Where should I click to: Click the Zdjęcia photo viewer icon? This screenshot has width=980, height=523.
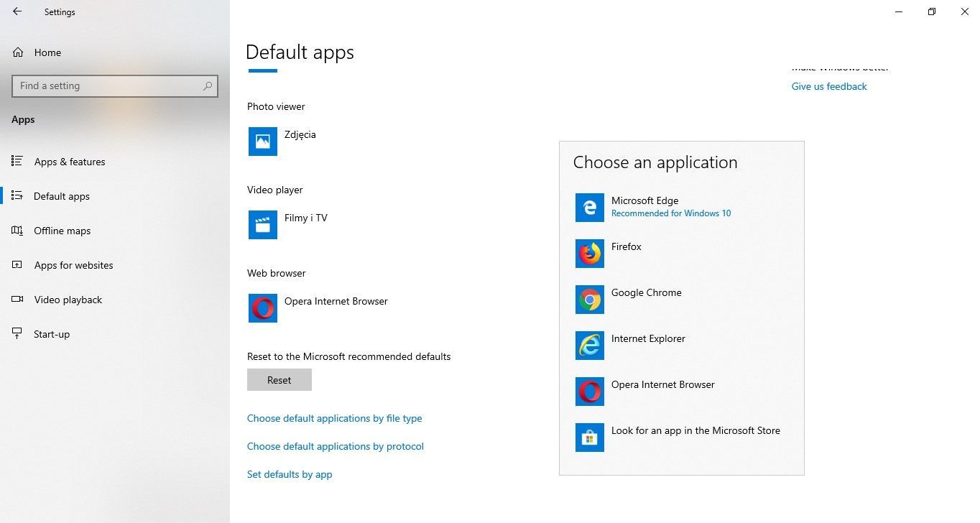click(263, 142)
